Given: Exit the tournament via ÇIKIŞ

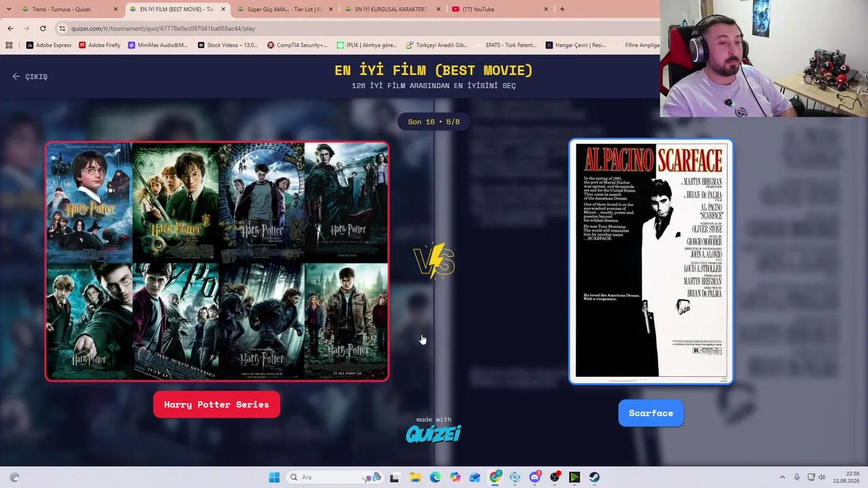Looking at the screenshot, I should point(30,77).
